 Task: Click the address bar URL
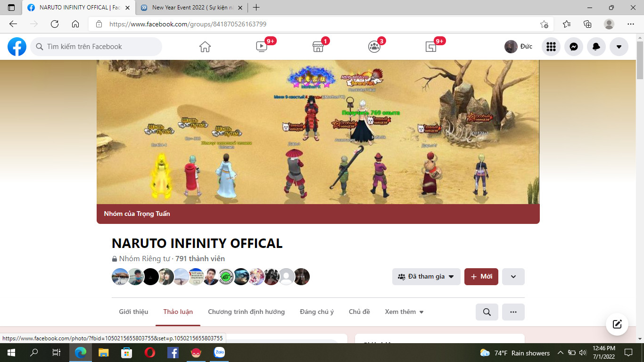(188, 24)
